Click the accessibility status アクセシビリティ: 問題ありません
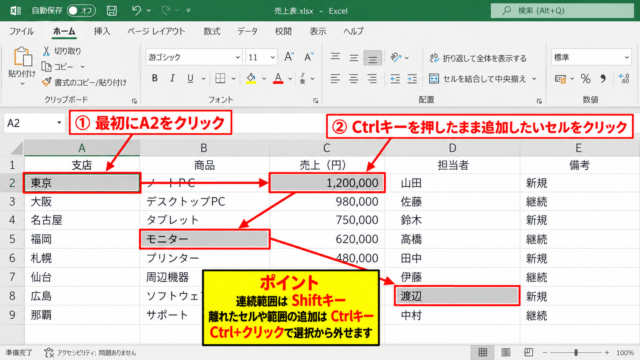The height and width of the screenshot is (360, 640). (x=91, y=352)
